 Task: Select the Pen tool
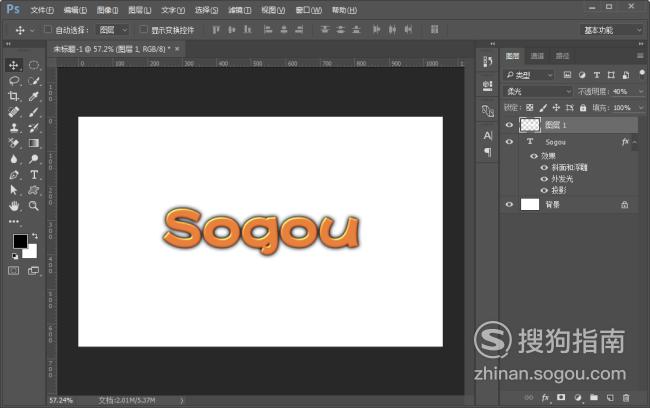[13, 175]
